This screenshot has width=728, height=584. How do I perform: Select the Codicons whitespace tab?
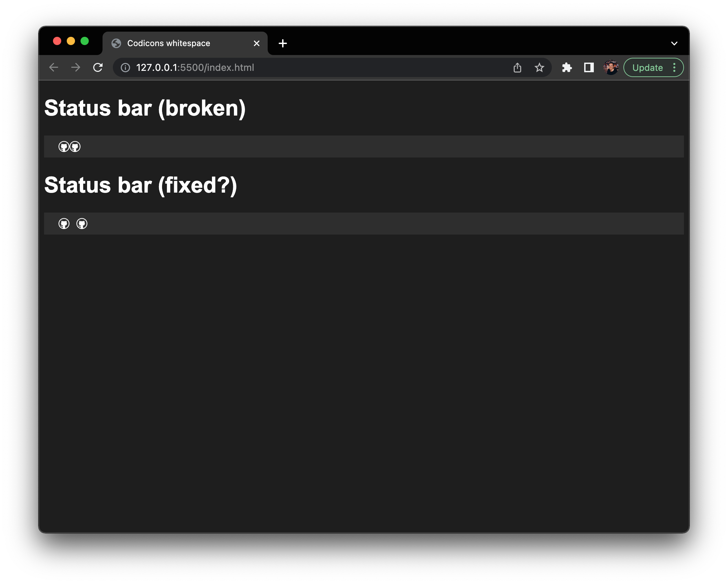click(169, 44)
